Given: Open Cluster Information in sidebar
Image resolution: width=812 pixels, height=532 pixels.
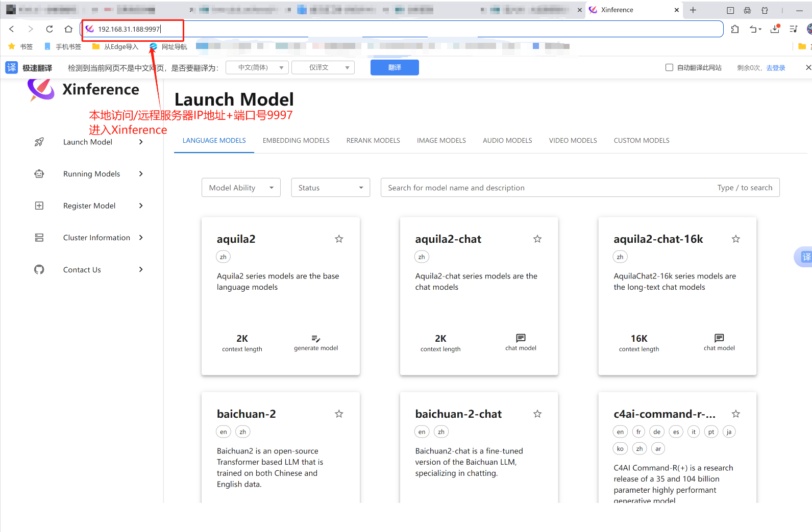Looking at the screenshot, I should pos(96,238).
